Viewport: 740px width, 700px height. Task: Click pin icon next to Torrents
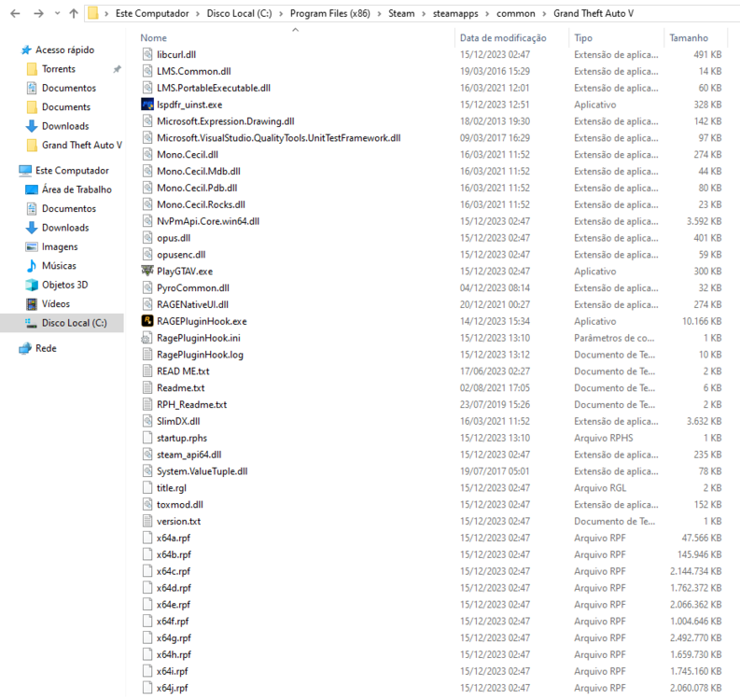(117, 69)
